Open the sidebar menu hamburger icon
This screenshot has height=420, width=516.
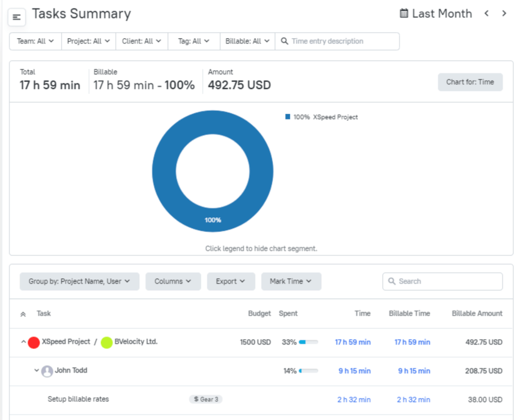click(x=17, y=17)
